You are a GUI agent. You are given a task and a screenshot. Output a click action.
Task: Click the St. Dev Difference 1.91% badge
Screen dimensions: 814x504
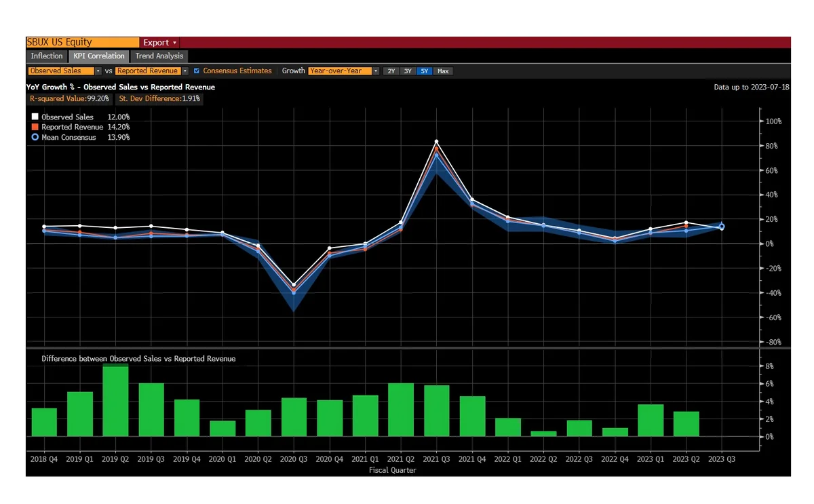(158, 98)
